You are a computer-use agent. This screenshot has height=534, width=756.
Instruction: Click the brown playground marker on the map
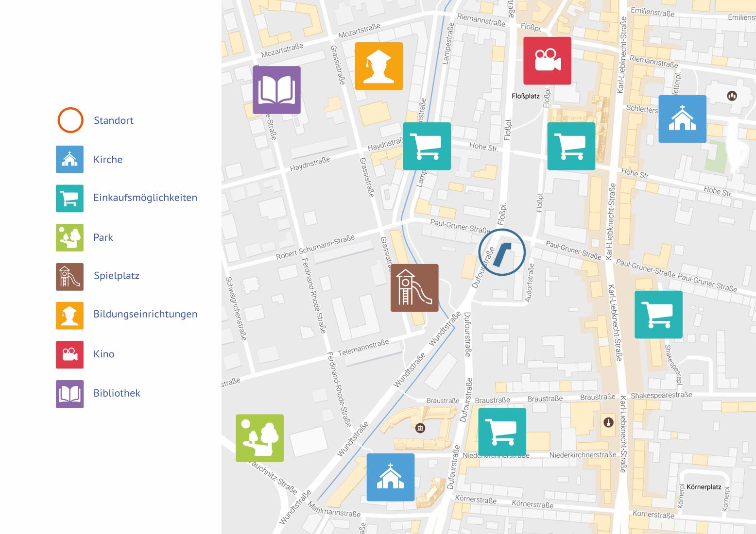coord(414,288)
